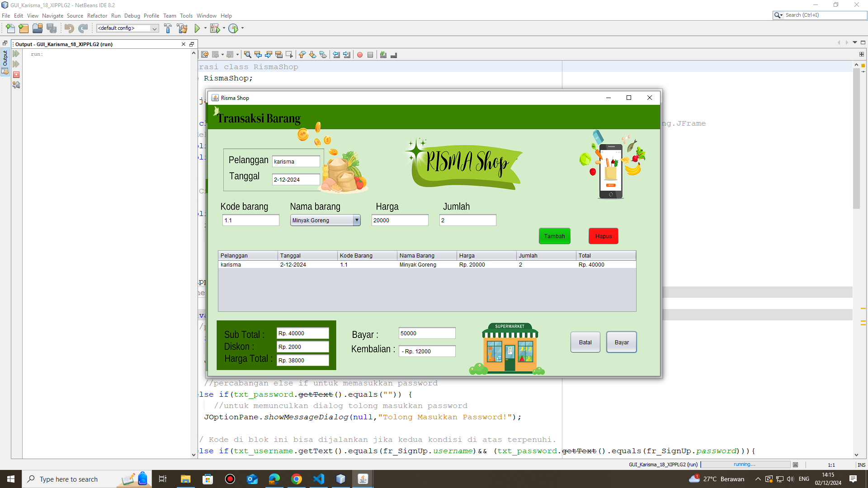Start macro recording with red circle

pyautogui.click(x=360, y=55)
